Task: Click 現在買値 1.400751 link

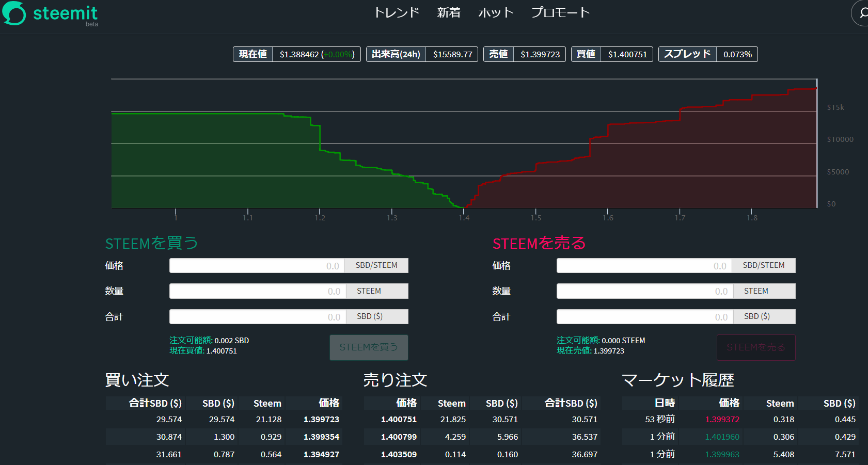Action: pyautogui.click(x=203, y=351)
